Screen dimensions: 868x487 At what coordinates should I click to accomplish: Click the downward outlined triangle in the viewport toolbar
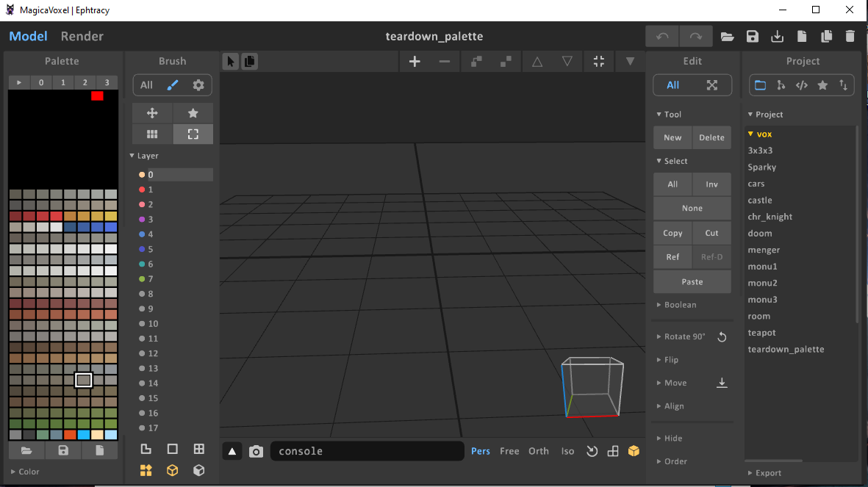(567, 62)
